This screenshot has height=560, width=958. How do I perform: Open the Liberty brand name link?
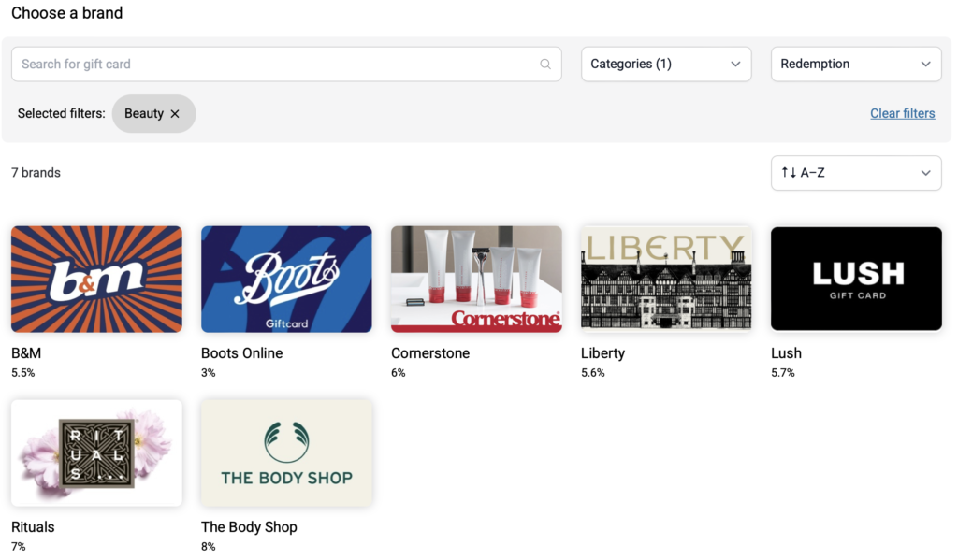[x=602, y=353]
